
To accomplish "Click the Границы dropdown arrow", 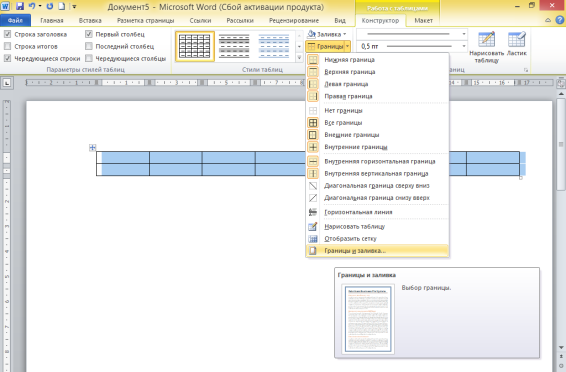I will coord(347,46).
